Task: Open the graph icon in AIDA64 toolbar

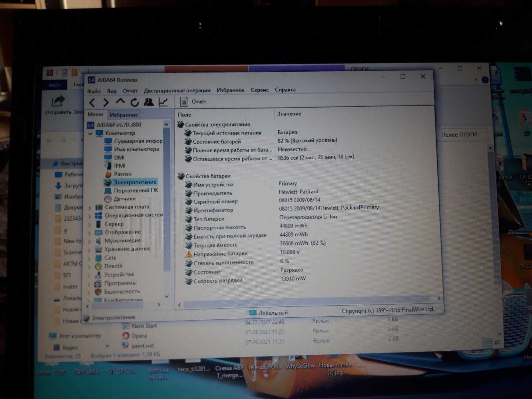Action: (163, 102)
